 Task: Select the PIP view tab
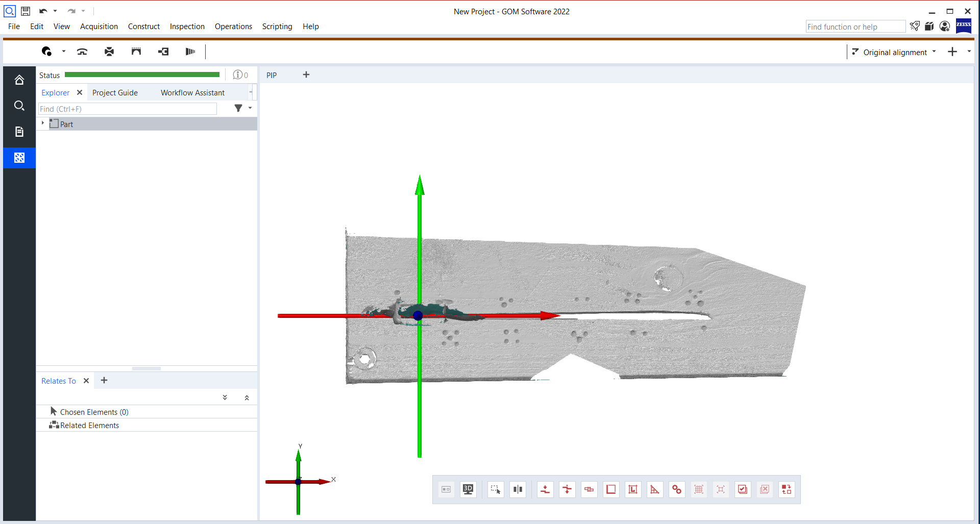(x=272, y=75)
